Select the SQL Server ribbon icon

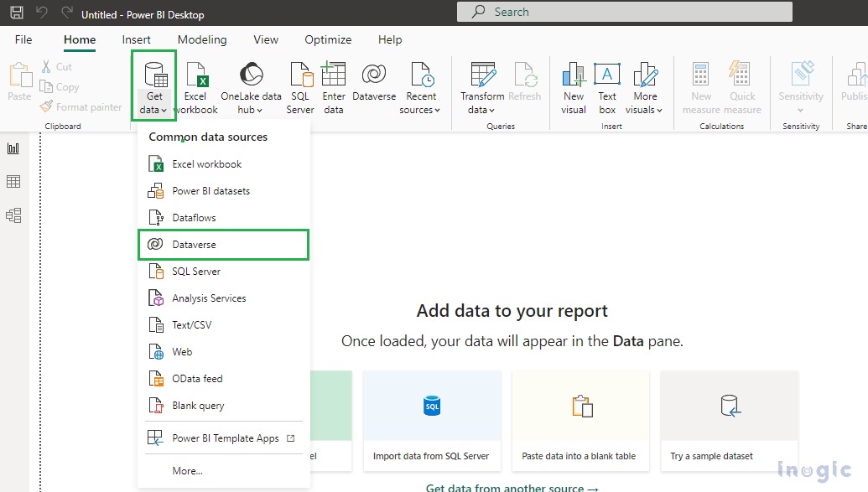click(299, 84)
